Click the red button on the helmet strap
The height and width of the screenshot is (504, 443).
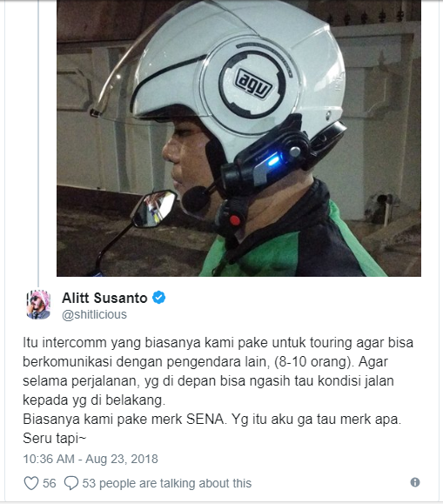(235, 220)
